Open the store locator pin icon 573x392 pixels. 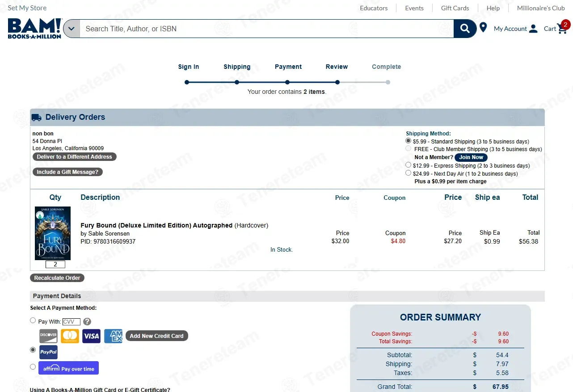tap(483, 28)
